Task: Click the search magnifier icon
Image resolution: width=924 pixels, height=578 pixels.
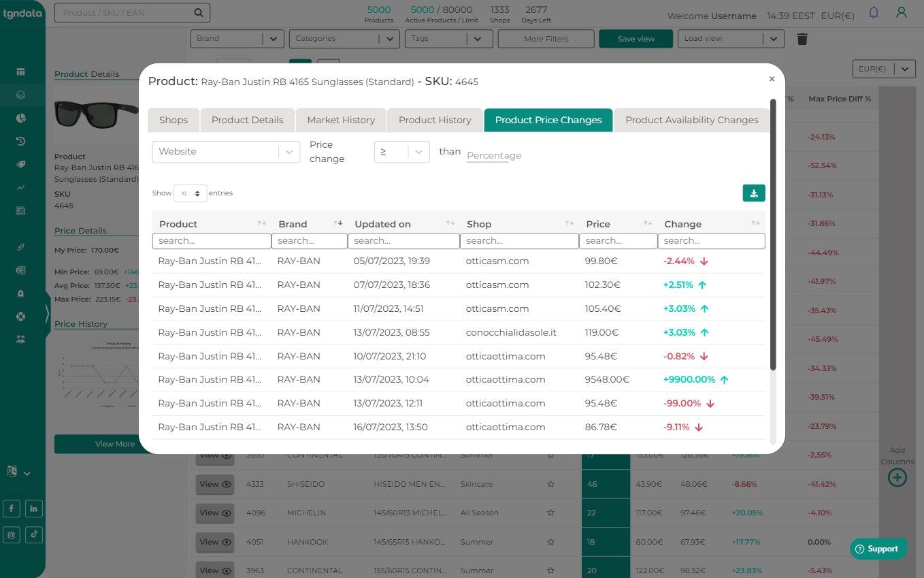Action: (x=198, y=12)
